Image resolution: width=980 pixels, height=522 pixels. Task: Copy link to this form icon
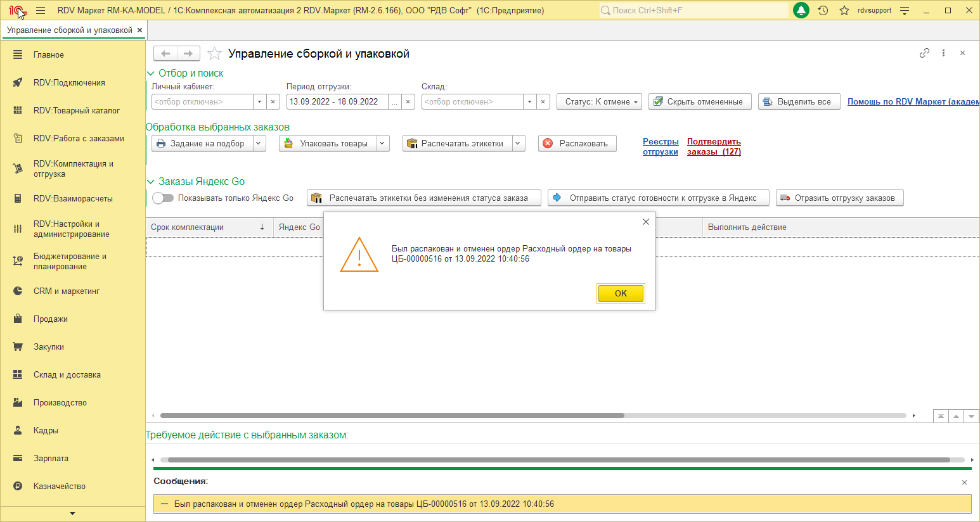pos(924,53)
